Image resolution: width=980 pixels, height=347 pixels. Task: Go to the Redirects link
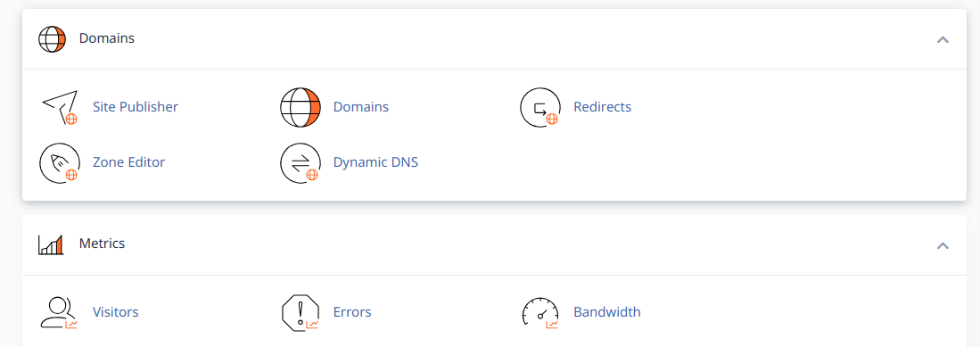coord(603,107)
